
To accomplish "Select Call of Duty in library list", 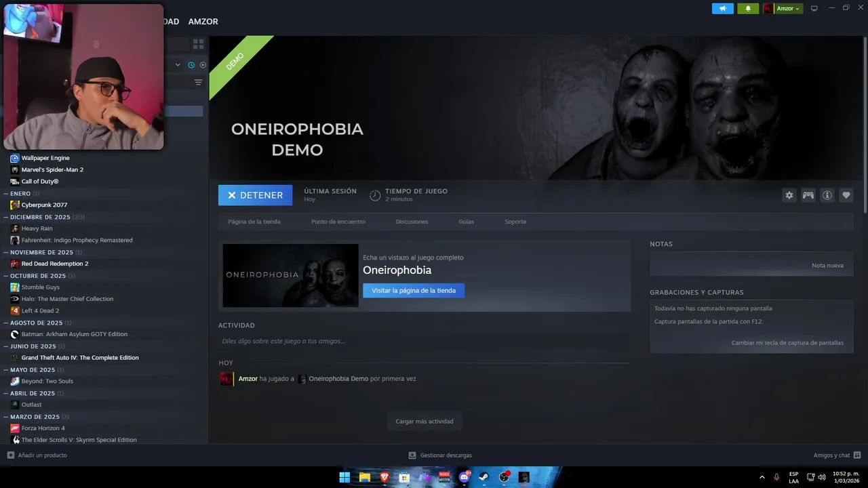I will 40,182.
